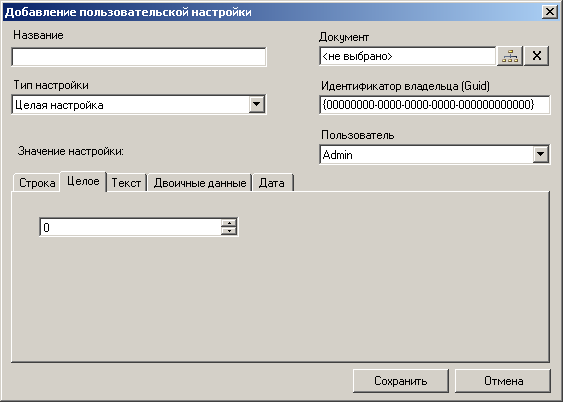563x402 pixels.
Task: Open the Дата tab
Action: [x=272, y=183]
